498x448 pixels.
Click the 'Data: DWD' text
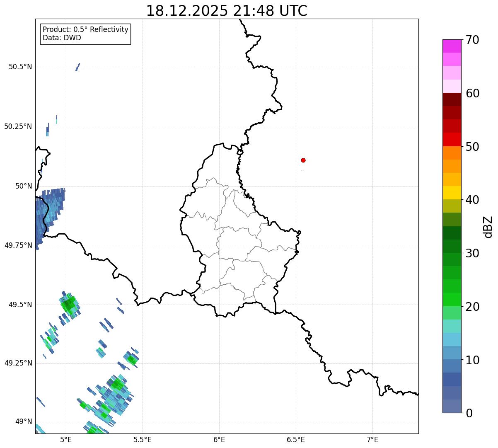click(x=62, y=38)
